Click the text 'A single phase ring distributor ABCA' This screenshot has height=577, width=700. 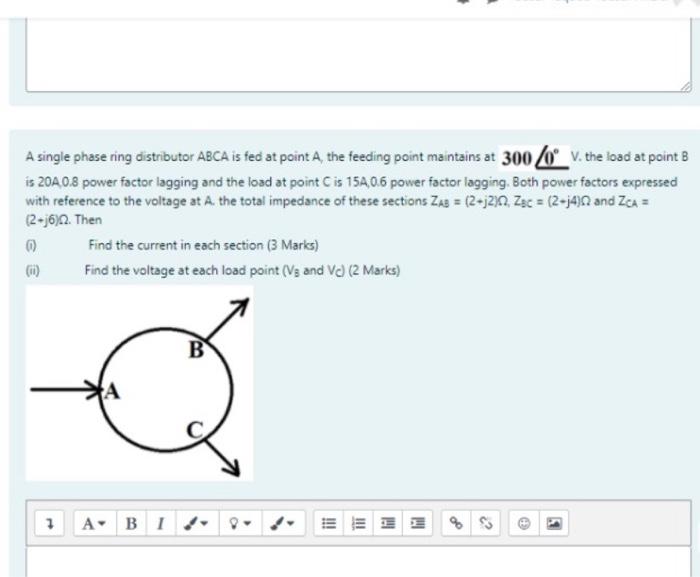(127, 157)
